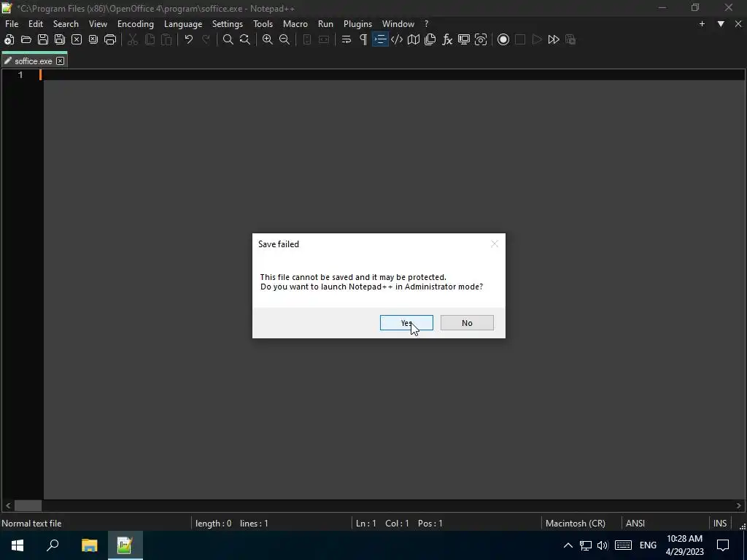The width and height of the screenshot is (747, 560).
Task: Open the user-defined language dialog icon
Action: (397, 39)
